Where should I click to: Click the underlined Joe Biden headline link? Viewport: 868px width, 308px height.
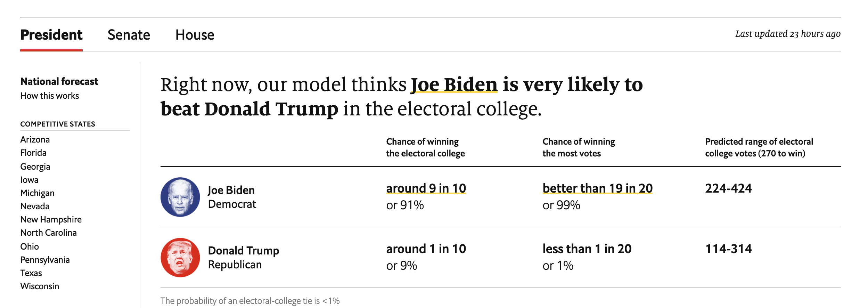pyautogui.click(x=454, y=84)
